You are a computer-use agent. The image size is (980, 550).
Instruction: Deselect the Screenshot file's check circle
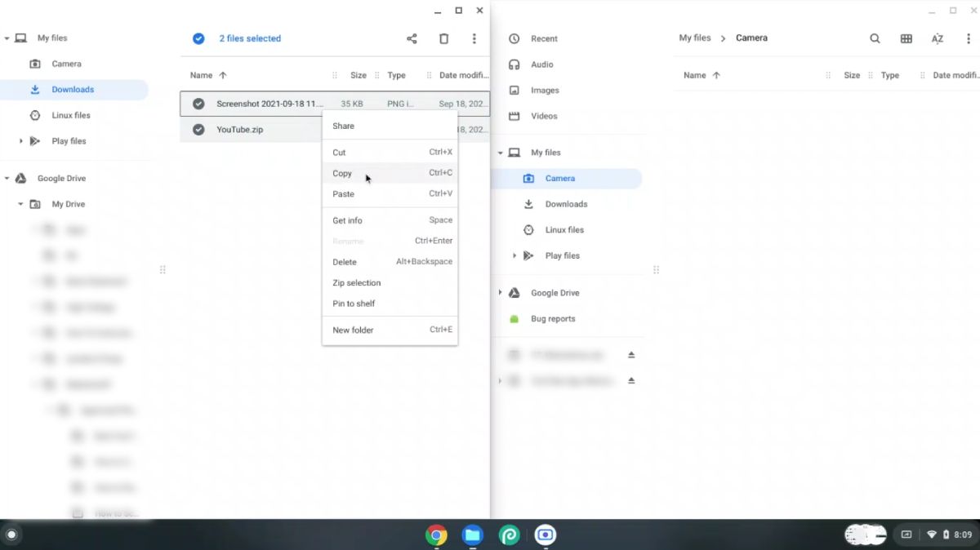[198, 104]
